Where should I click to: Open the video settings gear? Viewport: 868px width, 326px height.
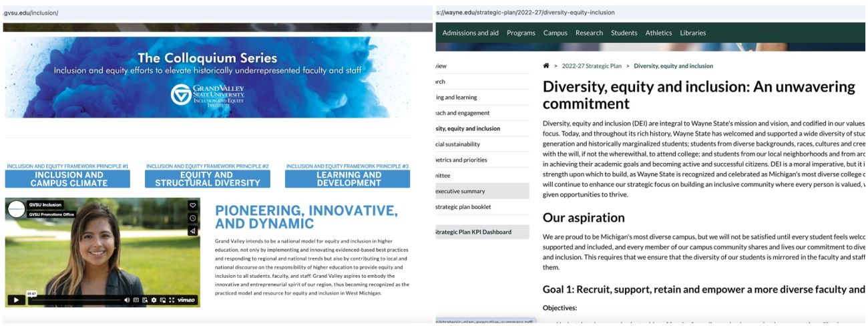pyautogui.click(x=154, y=300)
